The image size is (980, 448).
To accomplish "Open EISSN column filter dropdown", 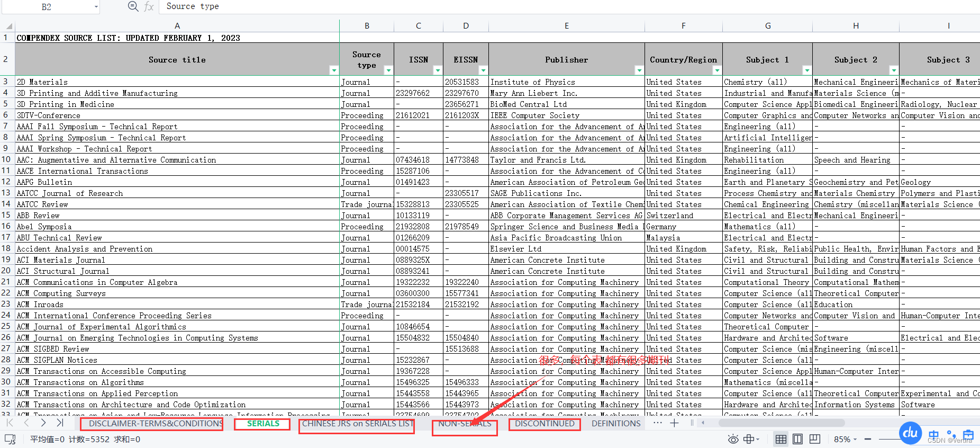I will (483, 70).
